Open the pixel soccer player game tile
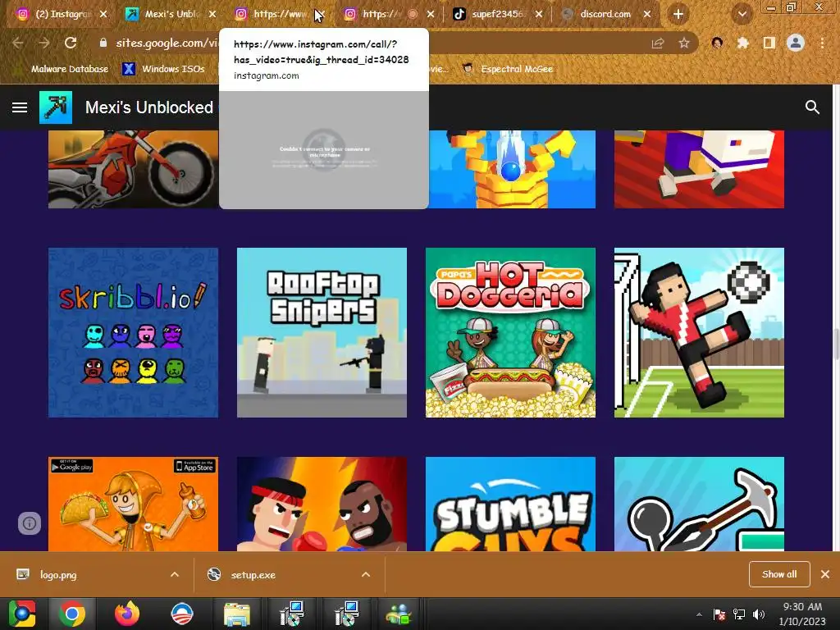Viewport: 840px width, 630px height. 699,333
